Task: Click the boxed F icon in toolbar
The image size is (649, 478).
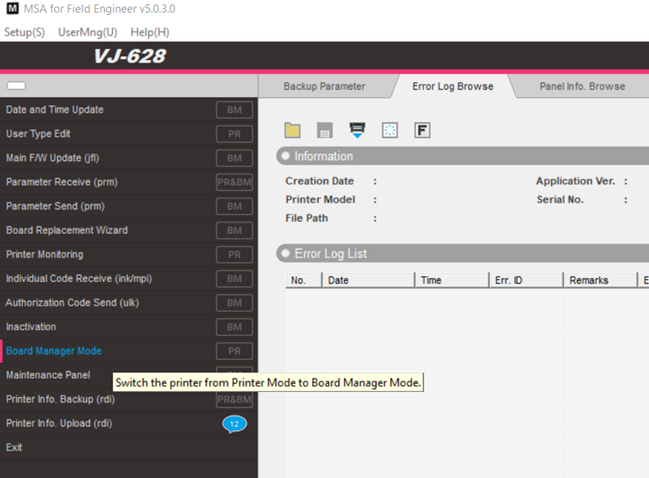Action: 422,130
